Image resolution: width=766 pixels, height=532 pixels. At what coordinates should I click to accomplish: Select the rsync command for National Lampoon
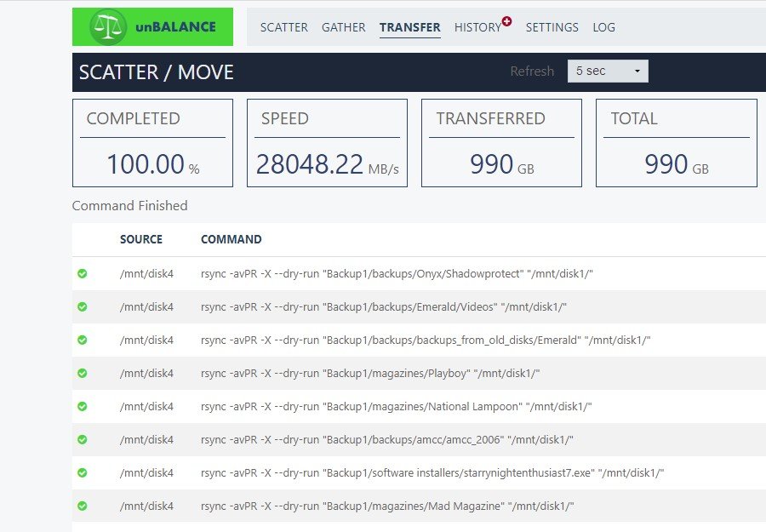pos(396,407)
